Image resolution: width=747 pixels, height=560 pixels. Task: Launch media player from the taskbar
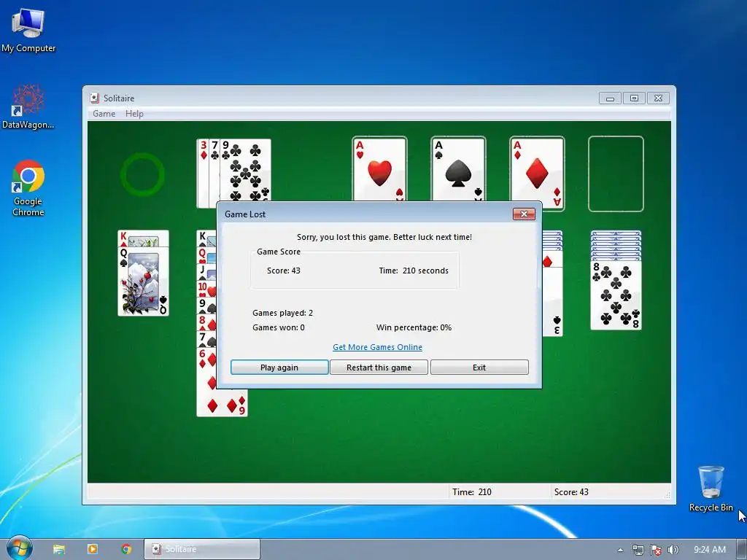point(93,549)
